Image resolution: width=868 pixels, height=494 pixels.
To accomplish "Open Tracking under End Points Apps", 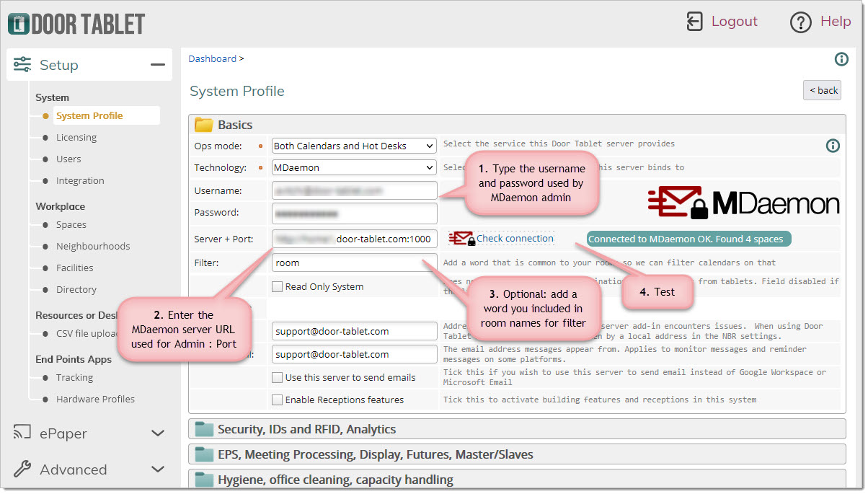I will (x=75, y=377).
